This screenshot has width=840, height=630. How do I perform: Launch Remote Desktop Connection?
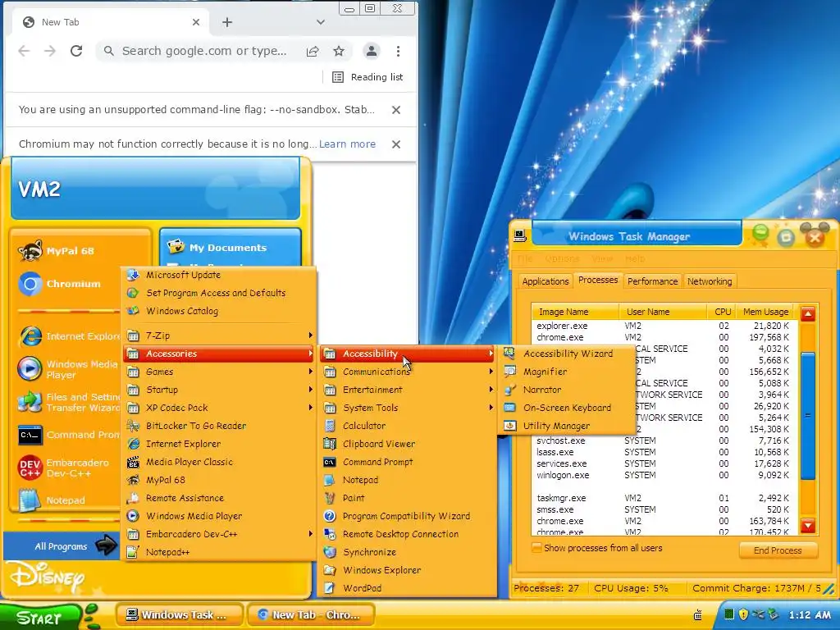pyautogui.click(x=408, y=534)
